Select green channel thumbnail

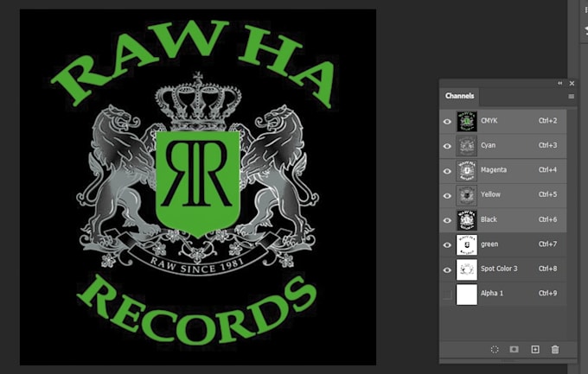point(466,244)
